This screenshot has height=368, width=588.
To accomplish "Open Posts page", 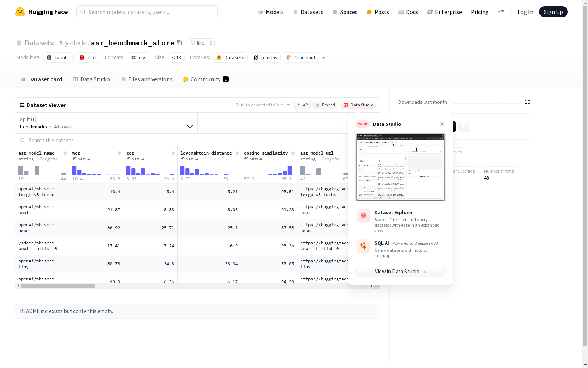I will point(378,12).
